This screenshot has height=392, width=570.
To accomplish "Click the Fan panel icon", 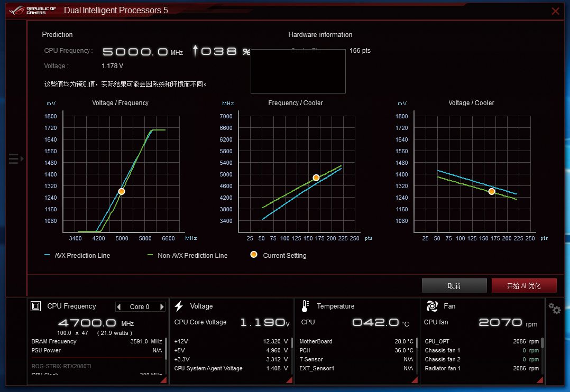I will tap(431, 306).
